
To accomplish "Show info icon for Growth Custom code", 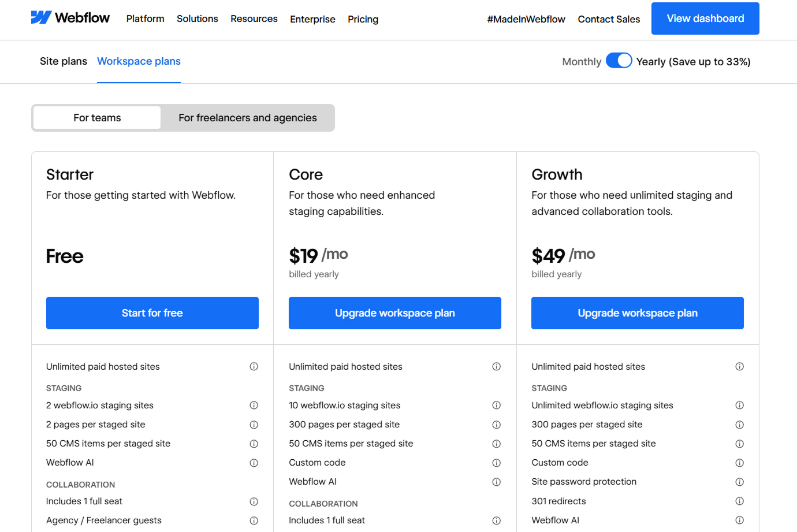I will click(739, 463).
